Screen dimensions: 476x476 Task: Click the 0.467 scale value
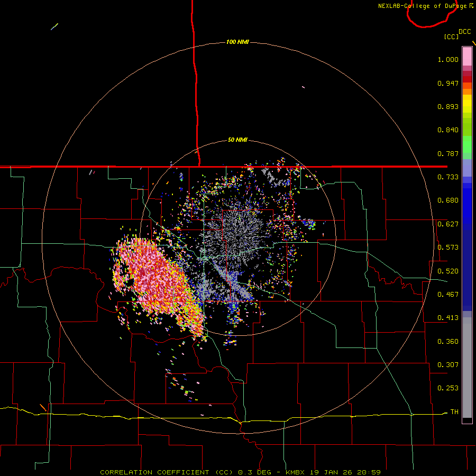point(448,295)
